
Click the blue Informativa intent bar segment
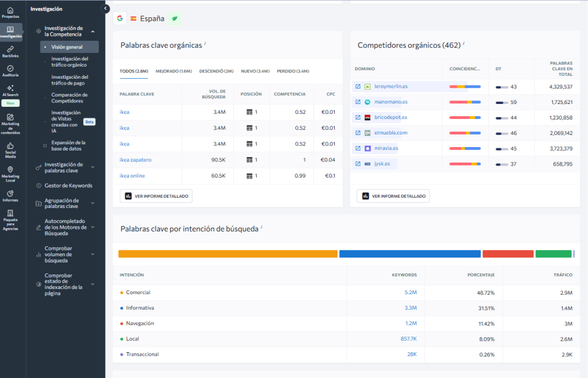pos(410,254)
